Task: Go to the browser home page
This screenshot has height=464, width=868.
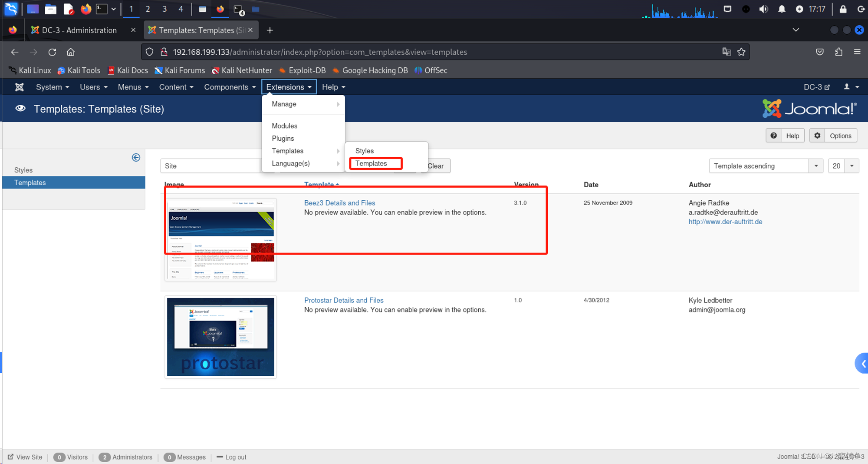Action: [71, 52]
